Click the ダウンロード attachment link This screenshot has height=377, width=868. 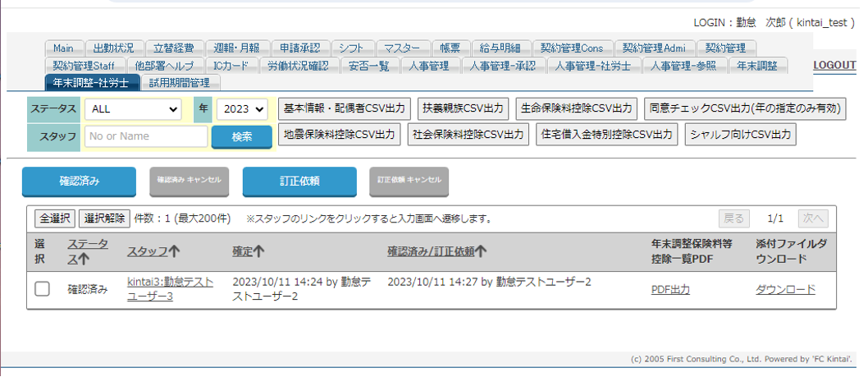(x=785, y=289)
